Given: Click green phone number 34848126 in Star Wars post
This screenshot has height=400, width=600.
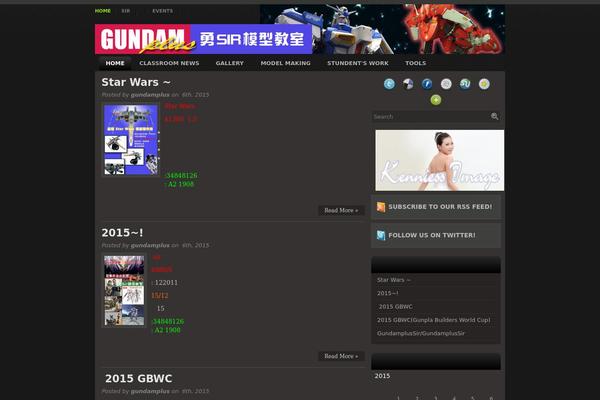Looking at the screenshot, I should (x=182, y=175).
